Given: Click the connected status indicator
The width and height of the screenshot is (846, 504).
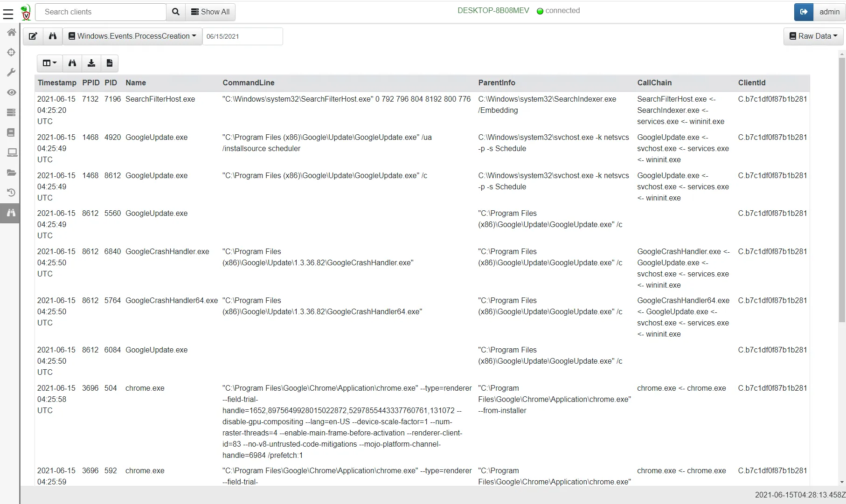Looking at the screenshot, I should [x=558, y=11].
